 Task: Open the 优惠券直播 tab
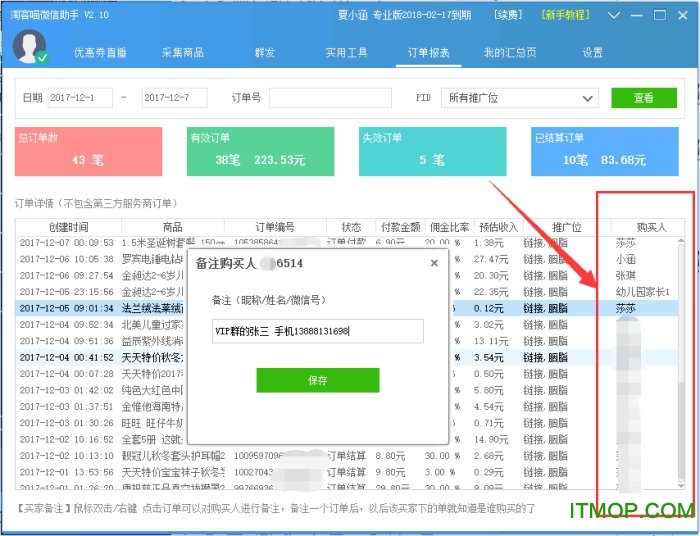point(100,53)
